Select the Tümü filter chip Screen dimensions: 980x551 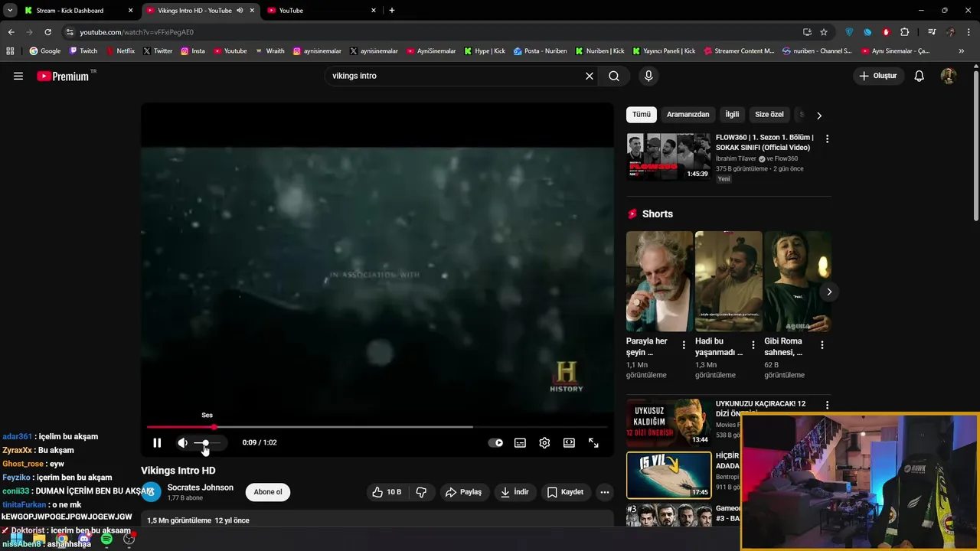pyautogui.click(x=642, y=114)
